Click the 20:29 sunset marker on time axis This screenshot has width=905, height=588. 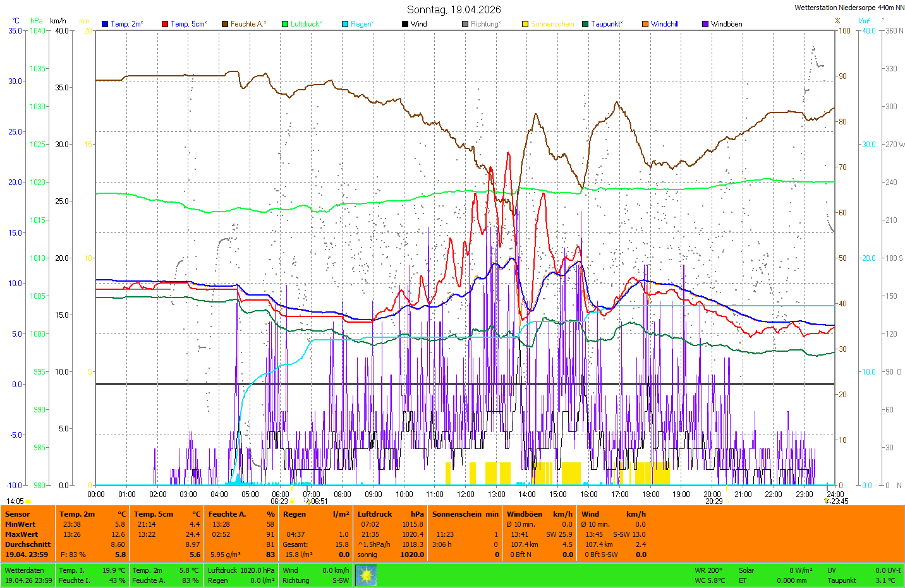[714, 501]
